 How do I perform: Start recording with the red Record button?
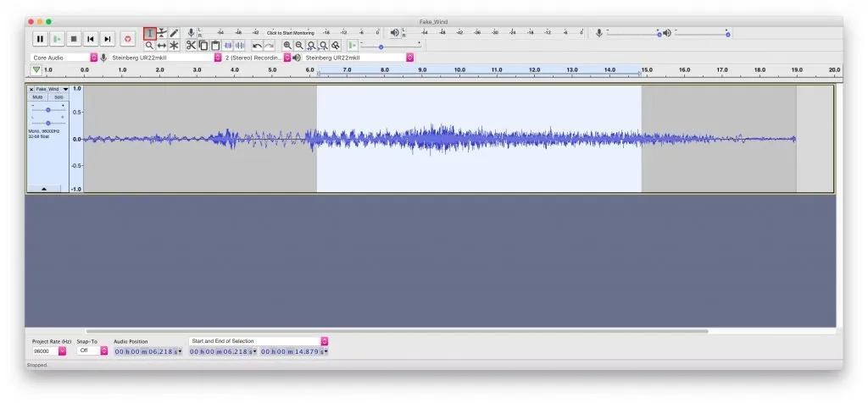click(x=128, y=39)
